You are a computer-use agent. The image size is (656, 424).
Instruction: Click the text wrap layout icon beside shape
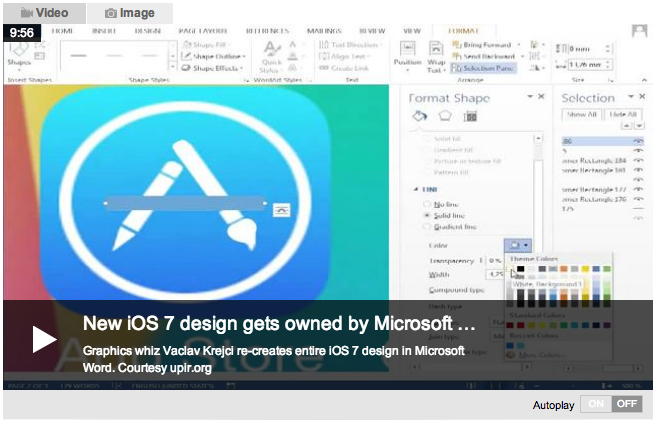coord(282,210)
